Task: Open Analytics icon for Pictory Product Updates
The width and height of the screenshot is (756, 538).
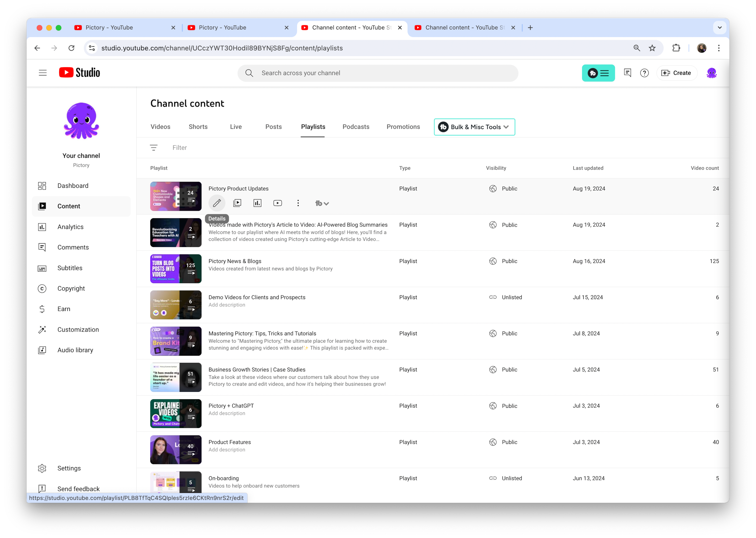Action: click(x=257, y=203)
